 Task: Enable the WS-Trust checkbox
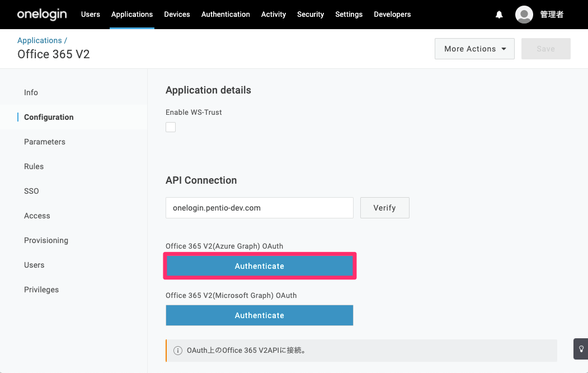coord(171,127)
